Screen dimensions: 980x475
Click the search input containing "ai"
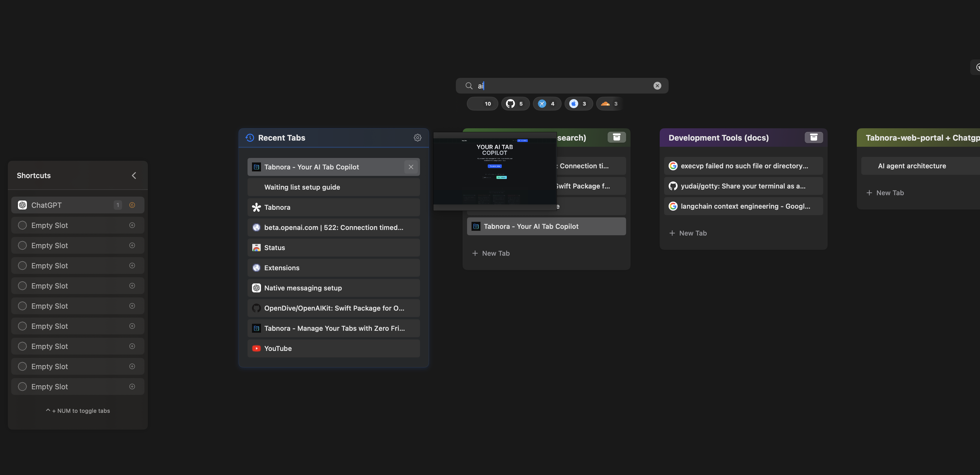tap(562, 86)
